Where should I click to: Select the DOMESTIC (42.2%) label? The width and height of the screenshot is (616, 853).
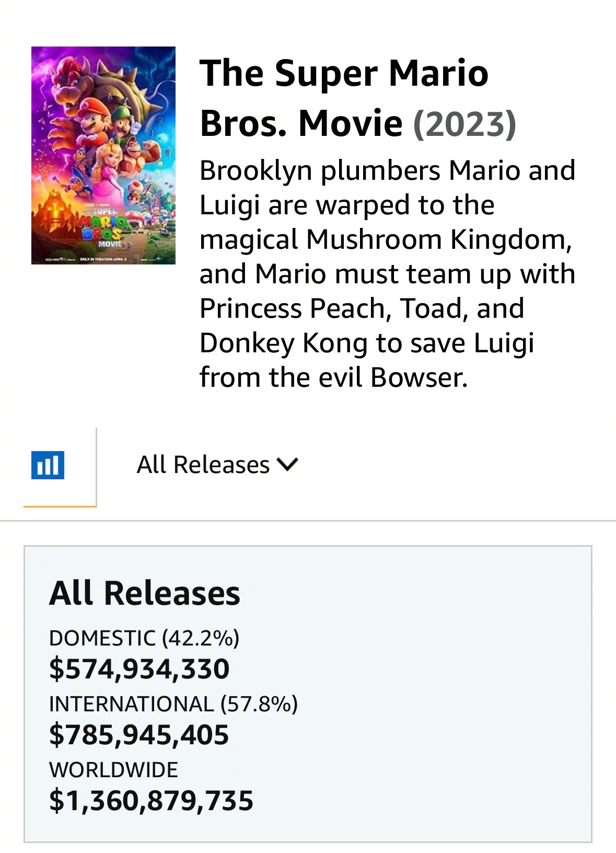144,638
